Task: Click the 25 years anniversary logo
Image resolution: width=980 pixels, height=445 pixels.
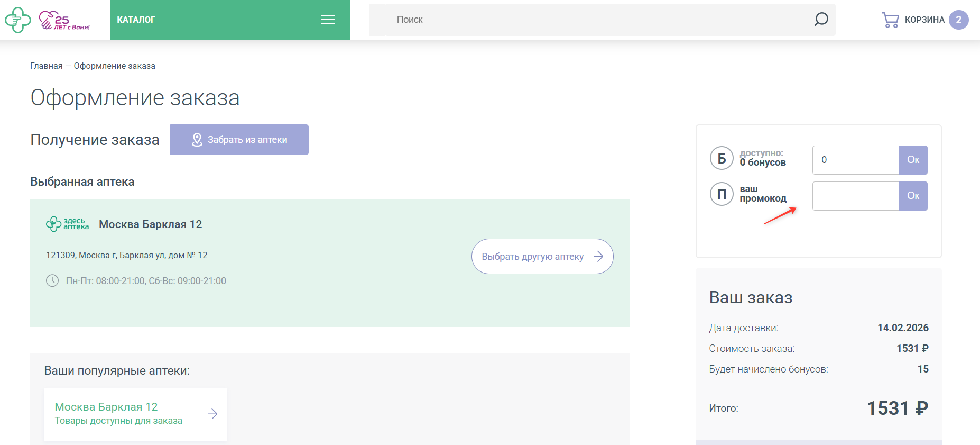Action: click(64, 20)
